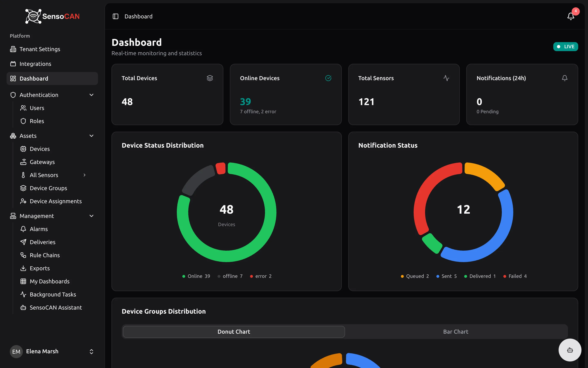Switch to the Donut Chart tab

234,332
